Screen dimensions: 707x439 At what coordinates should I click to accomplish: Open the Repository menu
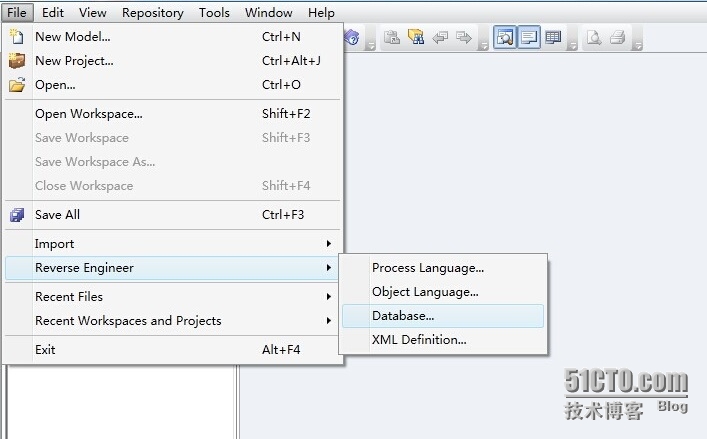pyautogui.click(x=152, y=13)
